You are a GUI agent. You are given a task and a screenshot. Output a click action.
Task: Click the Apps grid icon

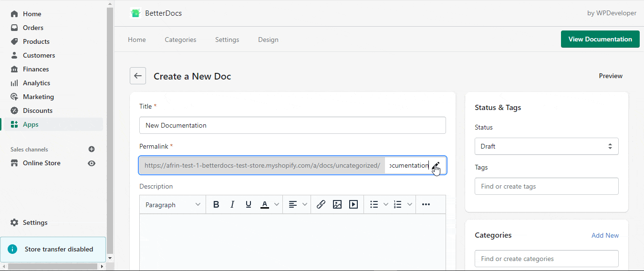coord(14,124)
